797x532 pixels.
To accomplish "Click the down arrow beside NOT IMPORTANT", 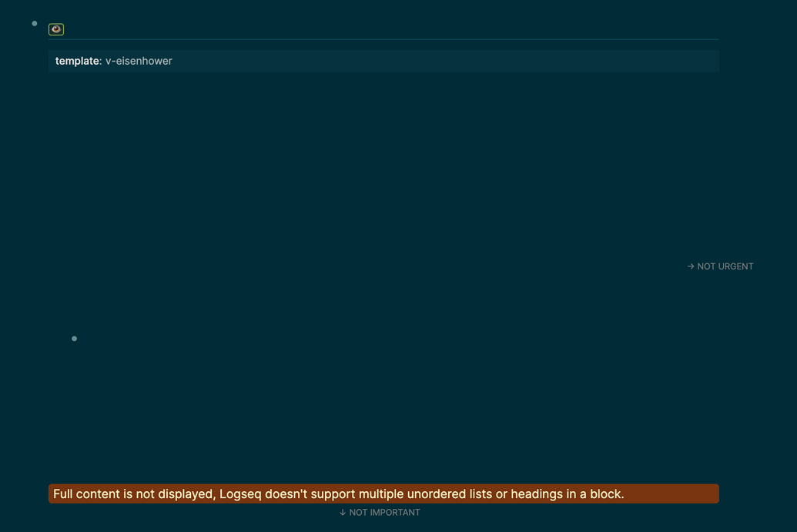I will click(341, 512).
